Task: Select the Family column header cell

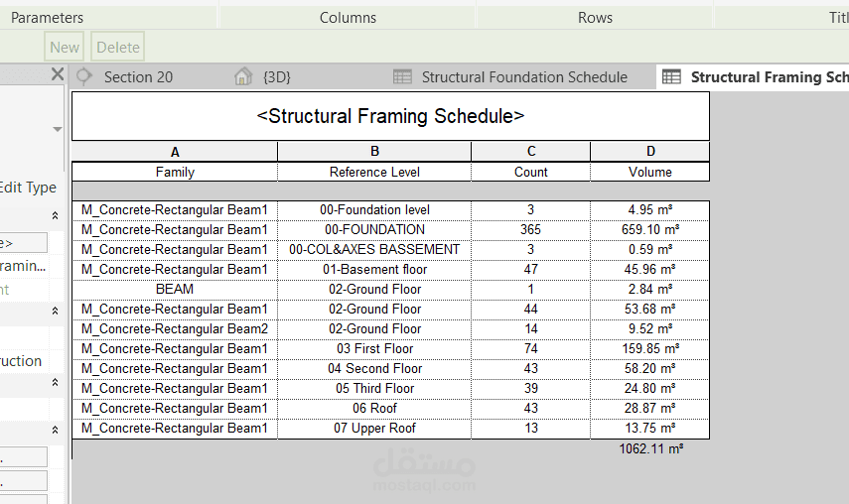Action: 175,172
